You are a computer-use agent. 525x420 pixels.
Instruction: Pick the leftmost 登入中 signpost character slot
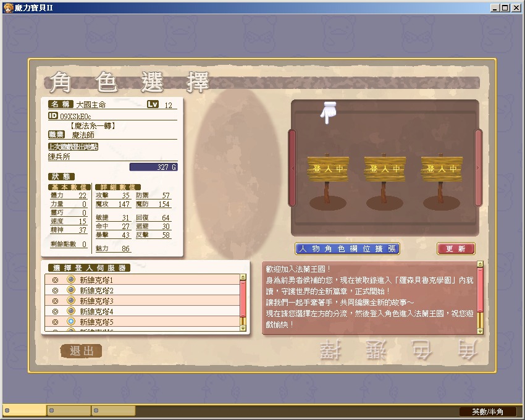tap(328, 181)
